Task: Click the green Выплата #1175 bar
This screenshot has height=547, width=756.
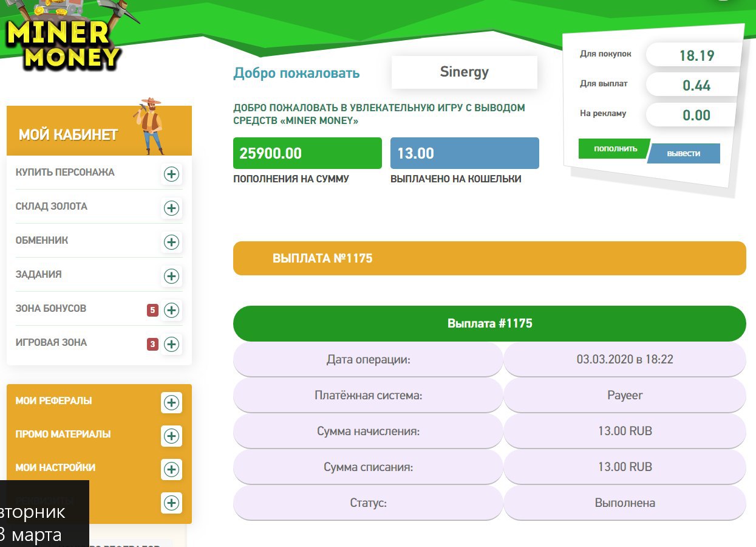Action: click(x=489, y=323)
